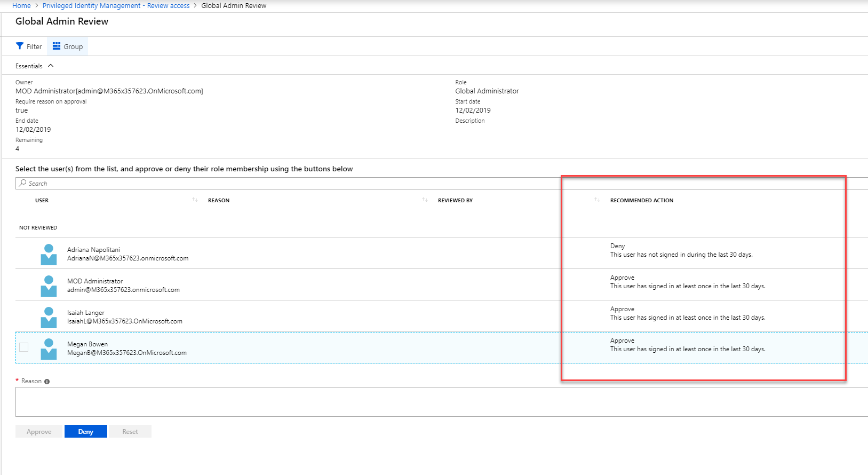Open Privileged Identity Management breadcrumb link
Screen dimensions: 868x475
(116, 5)
